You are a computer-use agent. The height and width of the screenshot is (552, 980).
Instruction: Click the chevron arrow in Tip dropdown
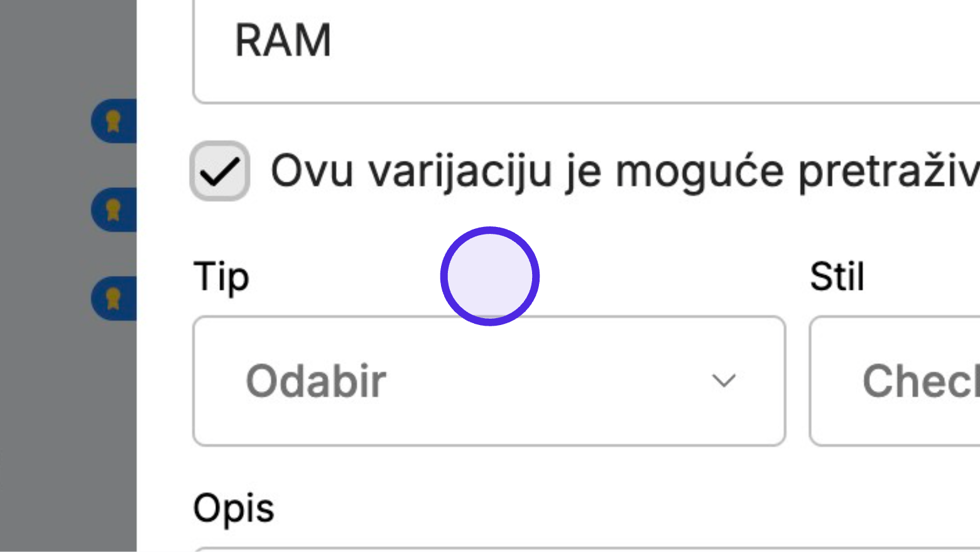(724, 381)
